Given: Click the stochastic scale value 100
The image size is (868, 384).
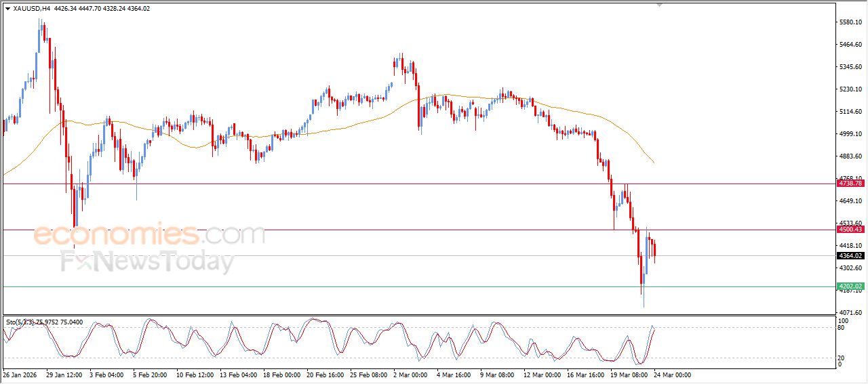Looking at the screenshot, I should [844, 320].
